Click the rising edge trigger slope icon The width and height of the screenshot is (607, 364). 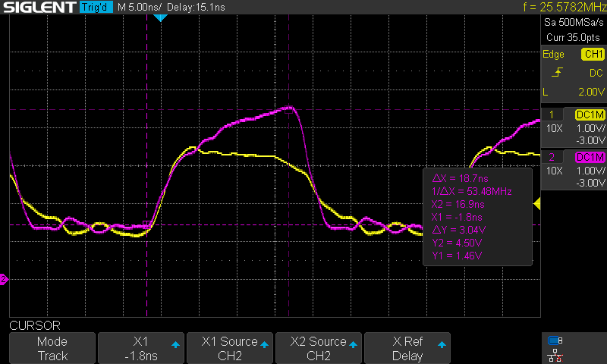[x=558, y=73]
